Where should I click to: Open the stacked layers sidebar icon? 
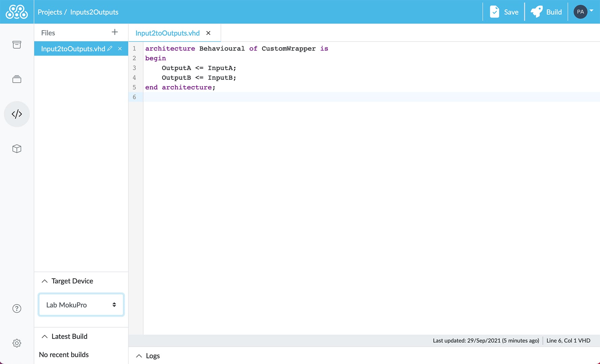[17, 79]
